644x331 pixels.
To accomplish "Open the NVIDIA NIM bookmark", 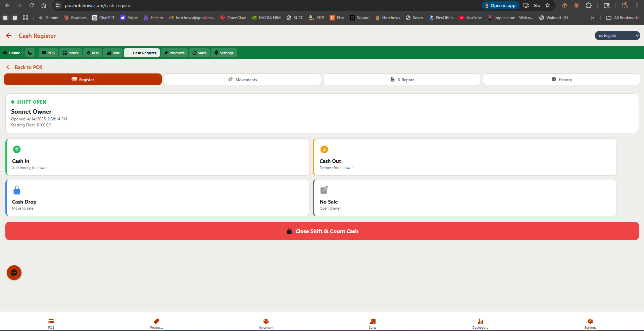I will [266, 18].
